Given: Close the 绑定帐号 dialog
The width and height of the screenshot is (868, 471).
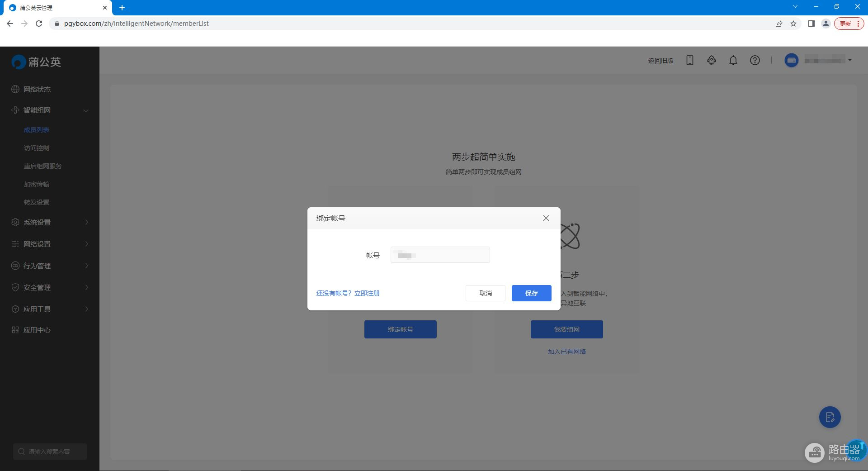Looking at the screenshot, I should pos(546,218).
